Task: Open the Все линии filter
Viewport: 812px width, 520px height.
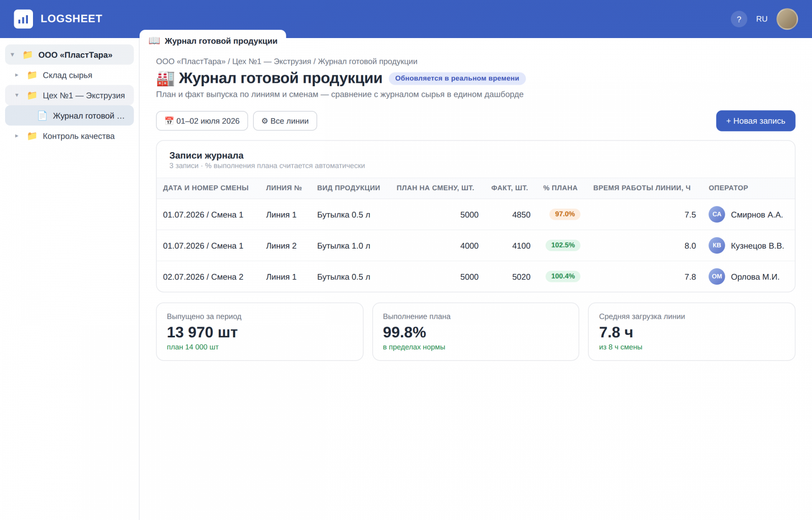Action: [x=285, y=121]
